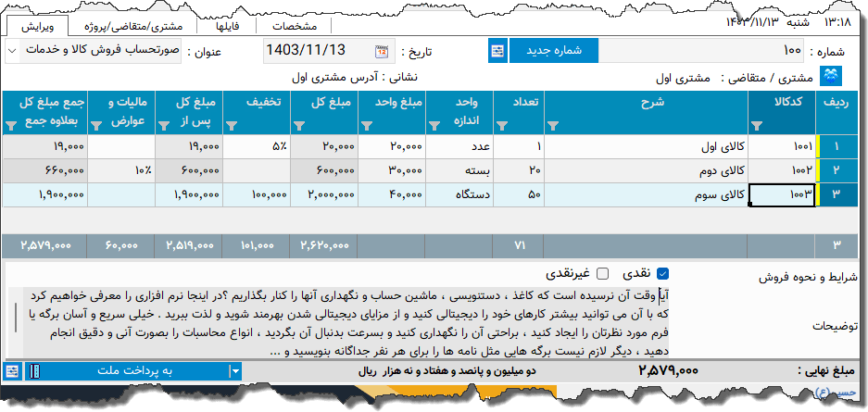Uncheck the نقدی checkbox

coord(662,273)
